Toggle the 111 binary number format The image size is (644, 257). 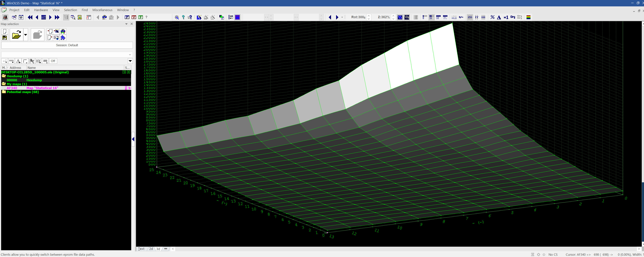click(483, 17)
